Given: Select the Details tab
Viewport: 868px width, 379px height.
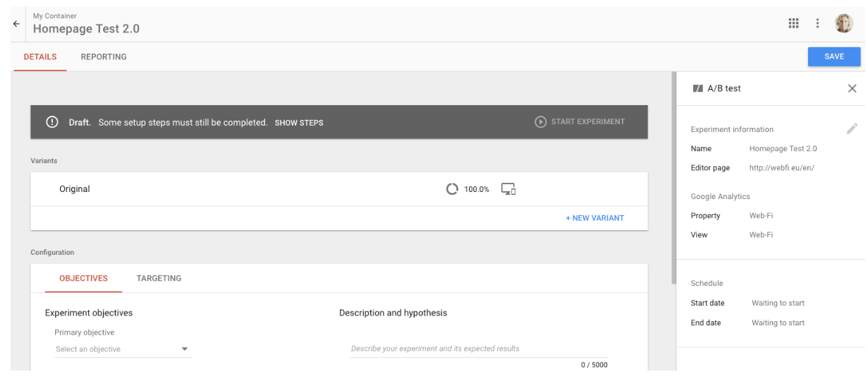Looking at the screenshot, I should coord(40,57).
